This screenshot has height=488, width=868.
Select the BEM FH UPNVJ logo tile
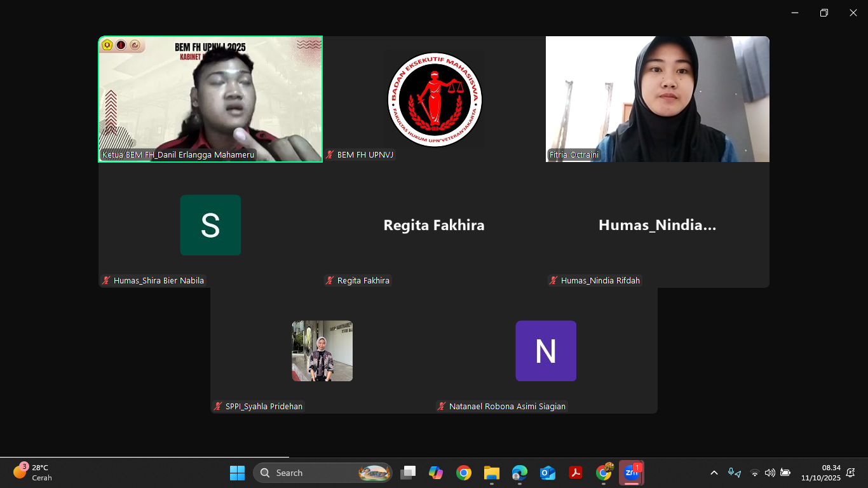coord(435,99)
